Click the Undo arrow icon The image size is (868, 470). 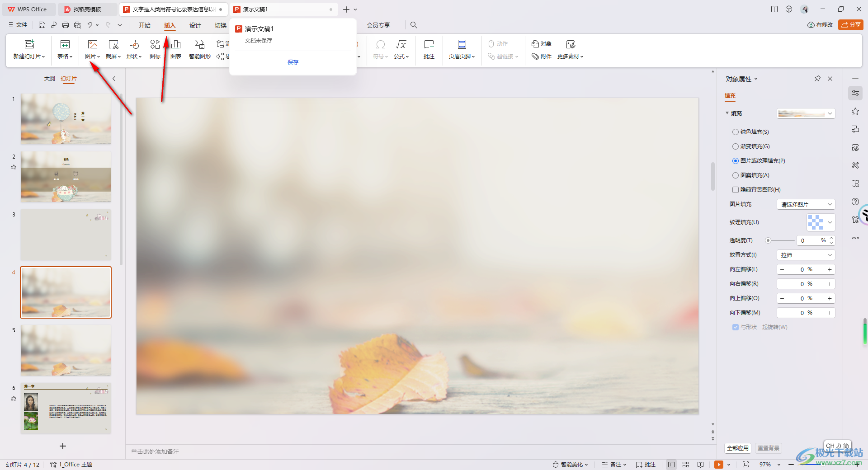[x=90, y=25]
